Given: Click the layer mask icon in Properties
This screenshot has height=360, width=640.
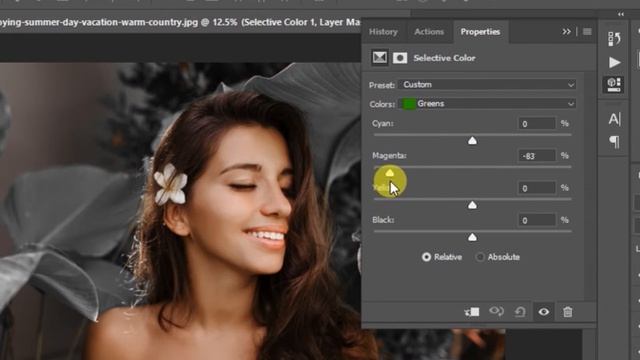Looking at the screenshot, I should [400, 58].
